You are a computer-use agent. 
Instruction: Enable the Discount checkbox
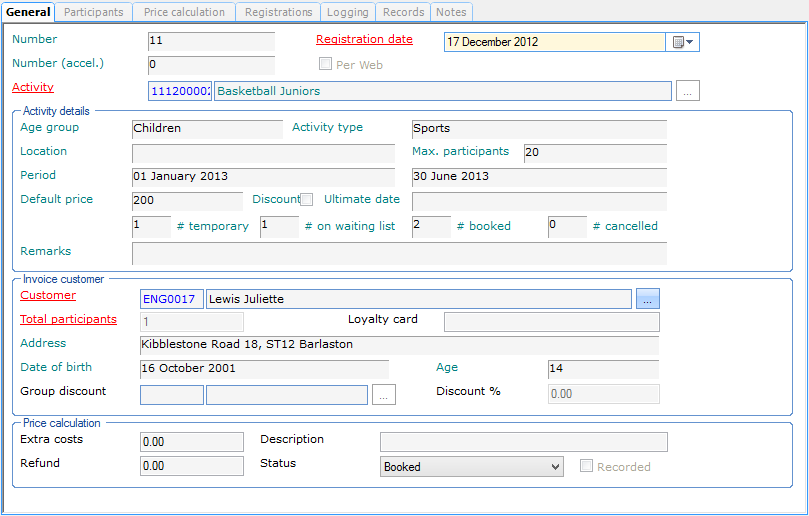(307, 199)
